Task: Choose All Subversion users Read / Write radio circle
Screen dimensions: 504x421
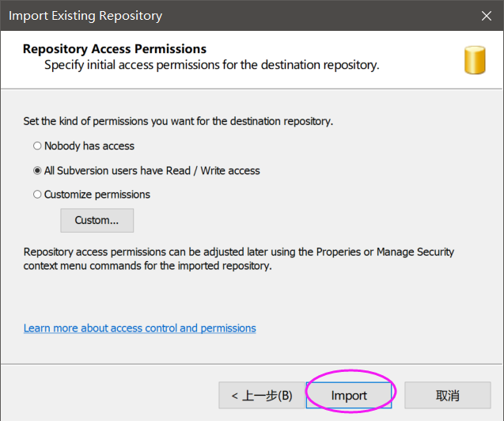Action: [37, 171]
